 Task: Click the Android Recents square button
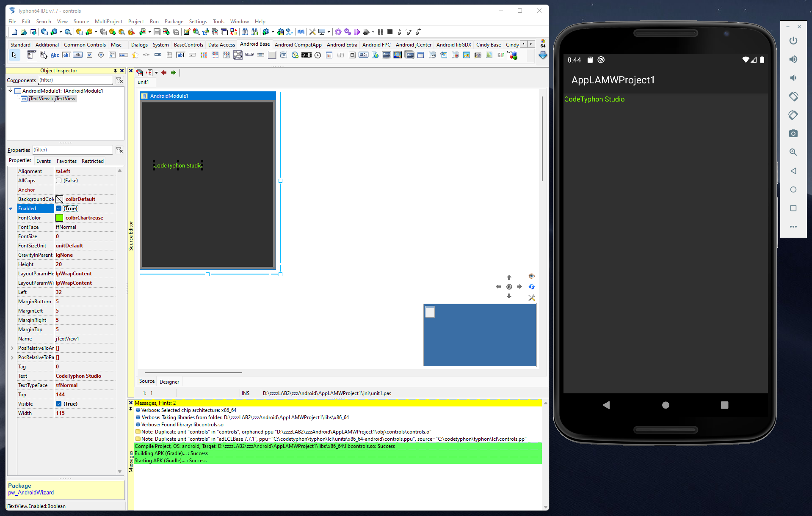[724, 405]
